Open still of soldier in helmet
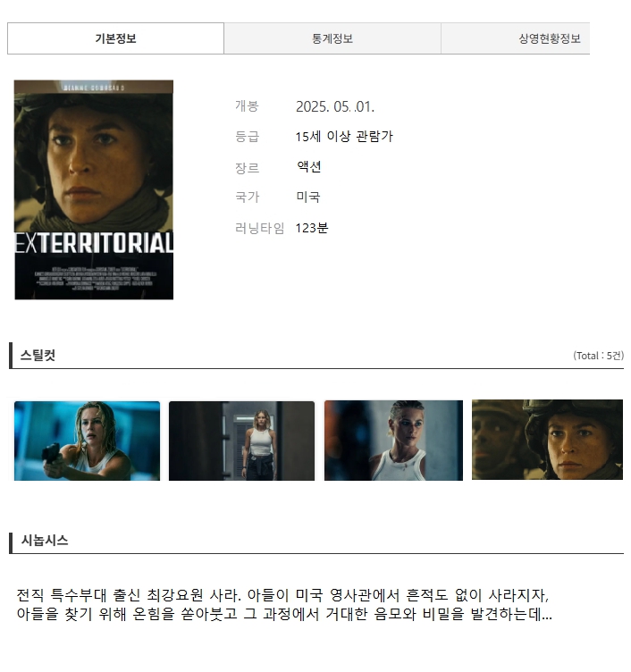631x672 pixels. [547, 440]
